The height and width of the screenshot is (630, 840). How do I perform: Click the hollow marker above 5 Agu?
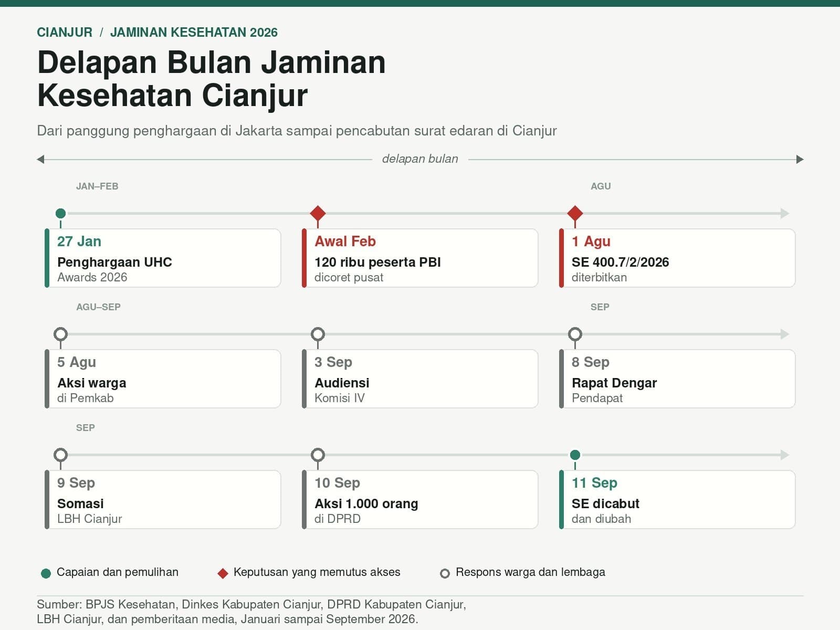pyautogui.click(x=60, y=334)
